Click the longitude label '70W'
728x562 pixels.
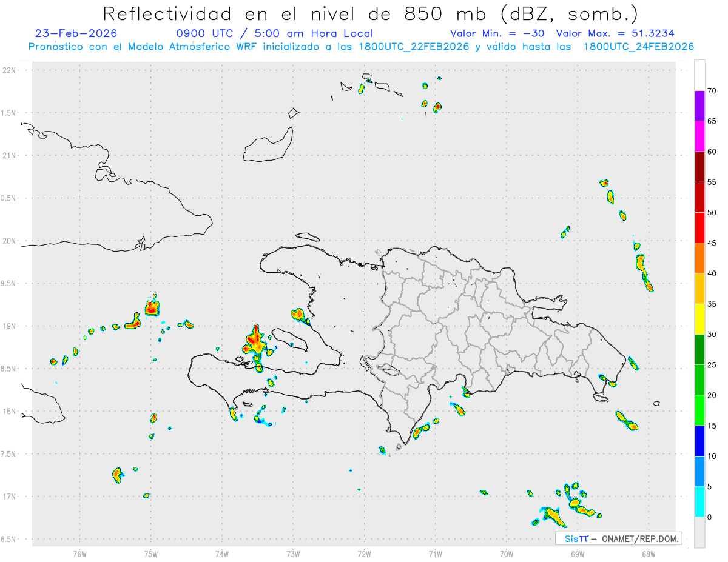[507, 554]
